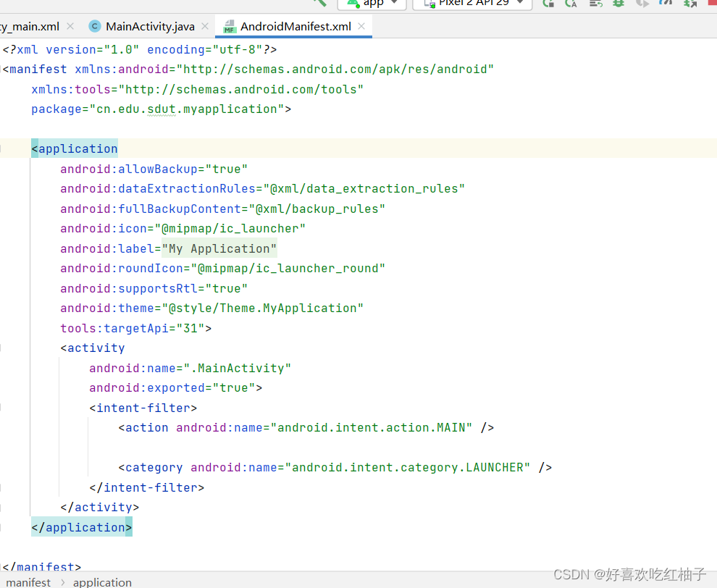717x588 pixels.
Task: Switch to the MainActivity.java tab
Action: 148,26
